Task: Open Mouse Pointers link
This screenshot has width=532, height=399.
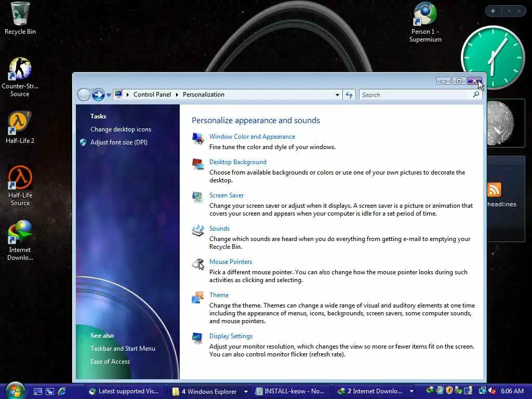Action: pos(231,262)
